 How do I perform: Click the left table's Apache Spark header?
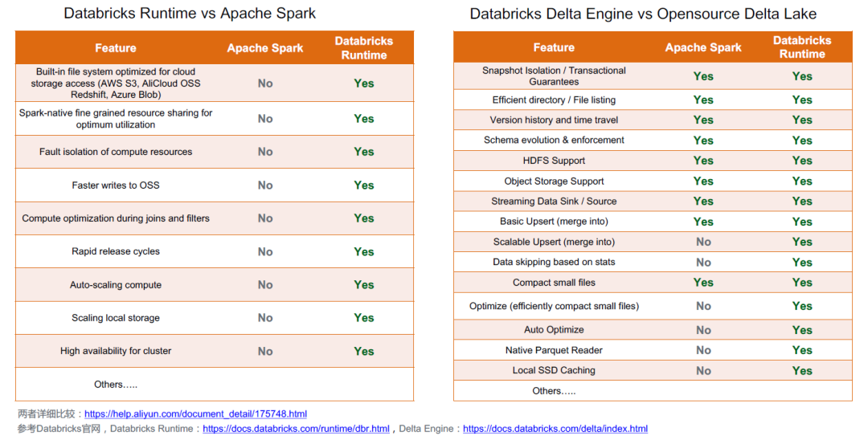265,48
